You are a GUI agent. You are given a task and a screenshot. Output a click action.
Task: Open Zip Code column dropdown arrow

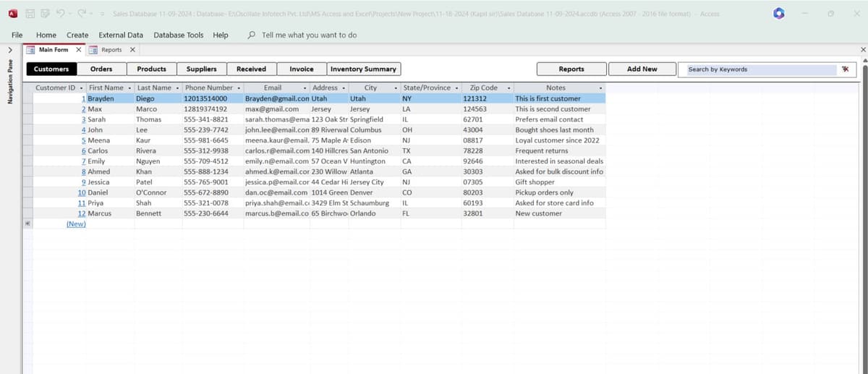click(509, 88)
